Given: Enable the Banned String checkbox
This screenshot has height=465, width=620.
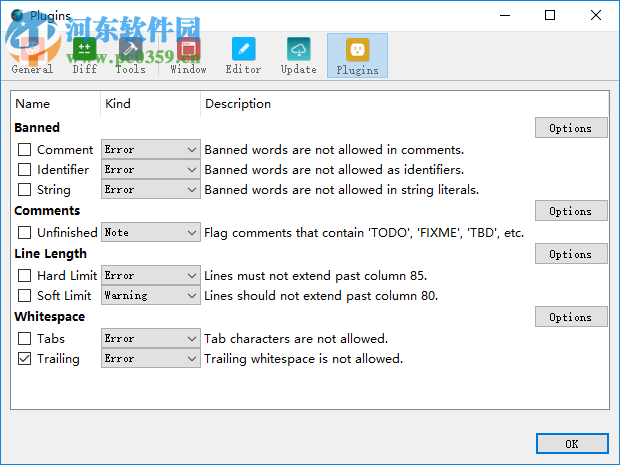Looking at the screenshot, I should point(25,189).
